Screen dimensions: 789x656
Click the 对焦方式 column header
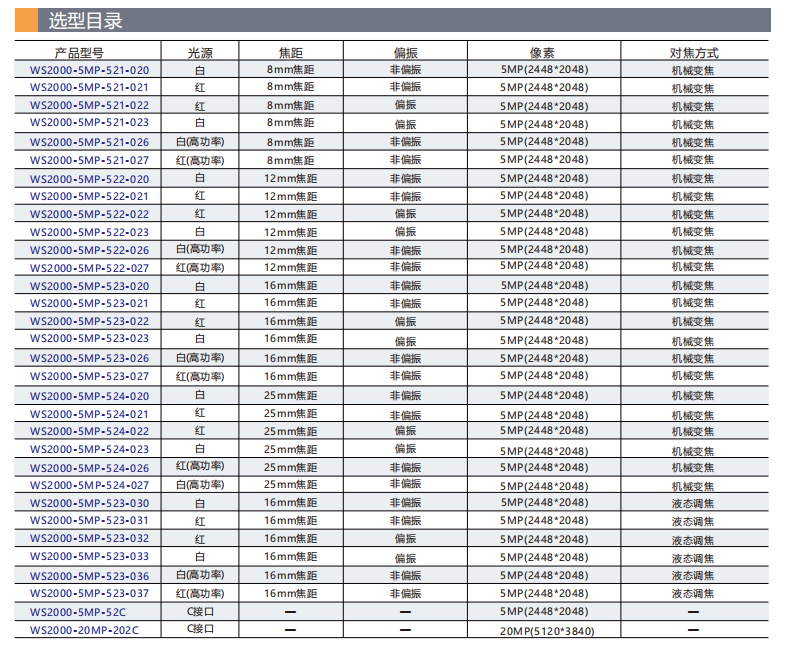pyautogui.click(x=693, y=53)
